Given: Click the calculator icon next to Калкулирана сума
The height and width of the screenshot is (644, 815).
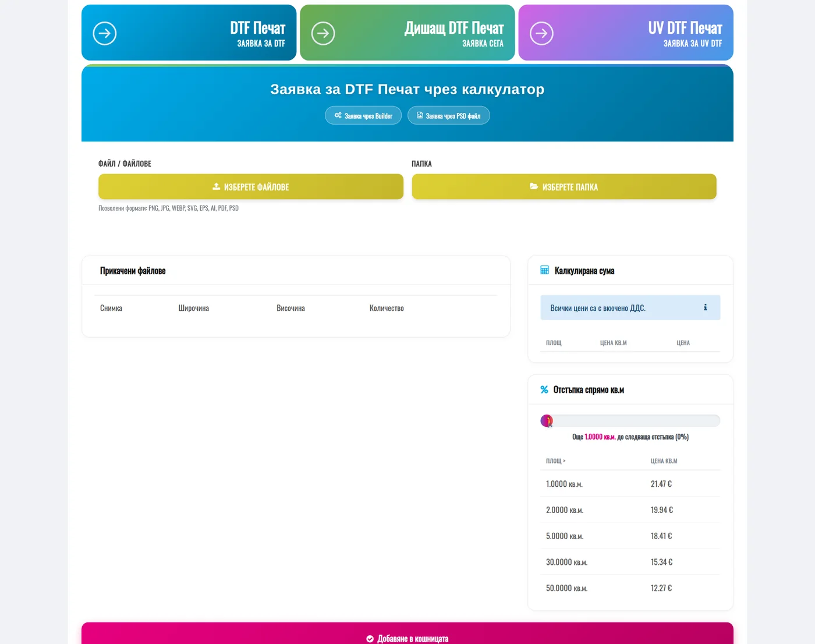Looking at the screenshot, I should pyautogui.click(x=545, y=270).
